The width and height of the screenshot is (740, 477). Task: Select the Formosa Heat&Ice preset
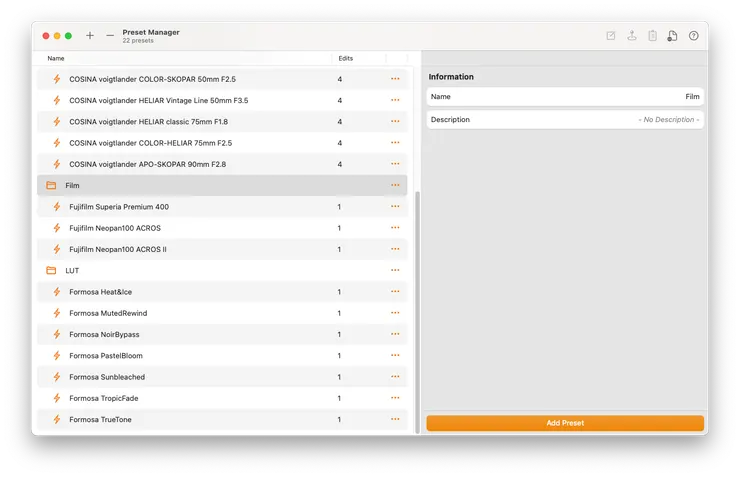click(222, 292)
